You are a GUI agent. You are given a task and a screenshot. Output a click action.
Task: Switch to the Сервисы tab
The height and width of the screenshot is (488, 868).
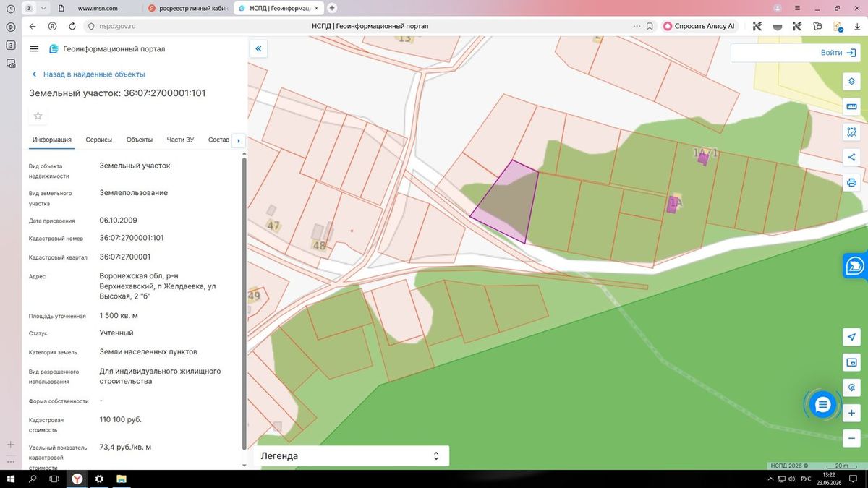[x=98, y=140]
